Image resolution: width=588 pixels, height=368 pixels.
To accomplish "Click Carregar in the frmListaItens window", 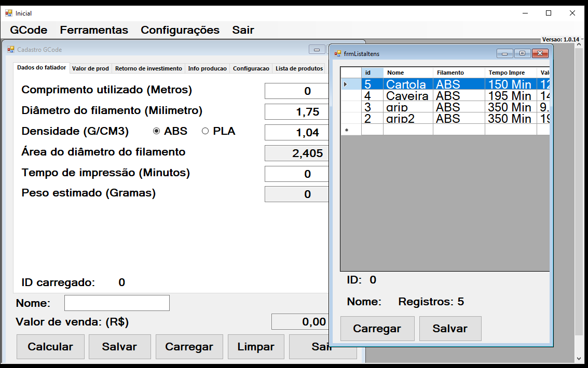I will [377, 329].
